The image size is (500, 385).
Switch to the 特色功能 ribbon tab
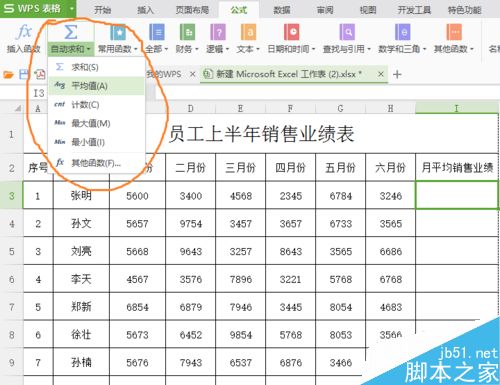(465, 10)
